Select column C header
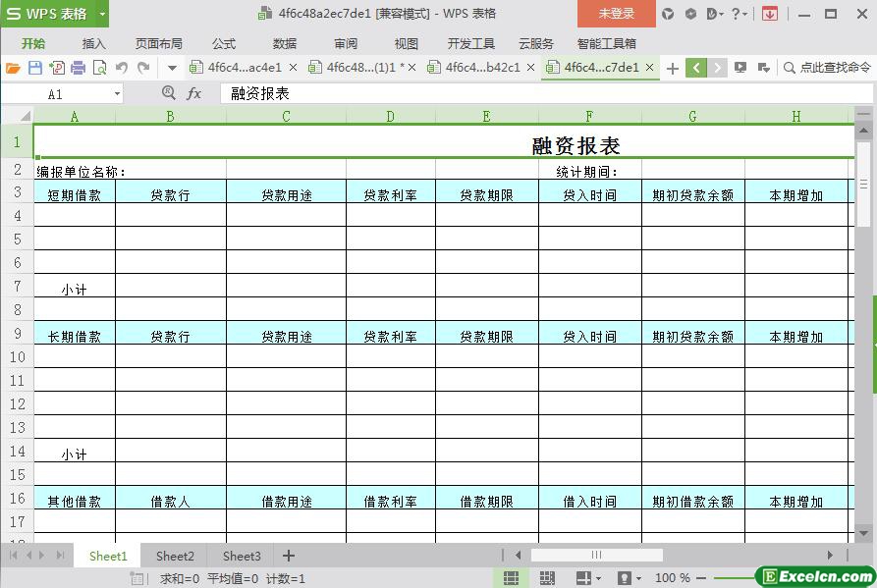Viewport: 877px width, 588px height. pos(286,116)
